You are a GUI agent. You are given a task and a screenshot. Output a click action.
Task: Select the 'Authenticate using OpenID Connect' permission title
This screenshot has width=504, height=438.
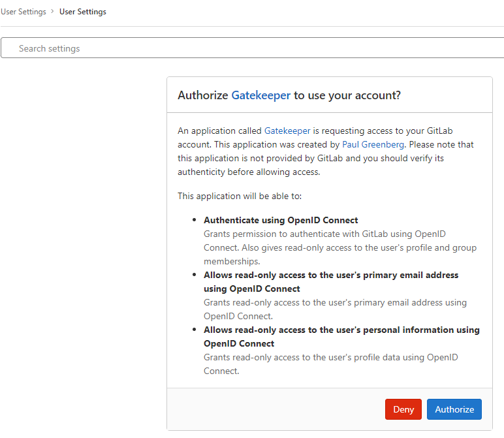281,220
